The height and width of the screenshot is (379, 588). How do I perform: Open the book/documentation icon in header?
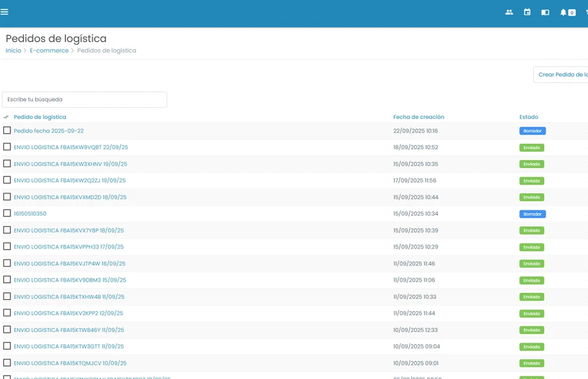point(545,12)
